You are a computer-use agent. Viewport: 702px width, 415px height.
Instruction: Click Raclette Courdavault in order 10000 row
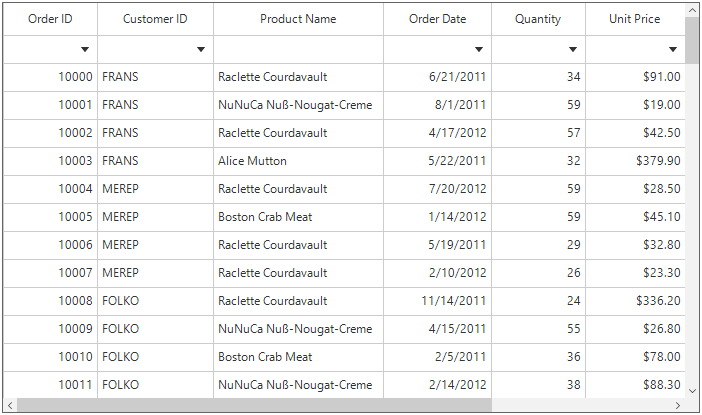pyautogui.click(x=298, y=77)
